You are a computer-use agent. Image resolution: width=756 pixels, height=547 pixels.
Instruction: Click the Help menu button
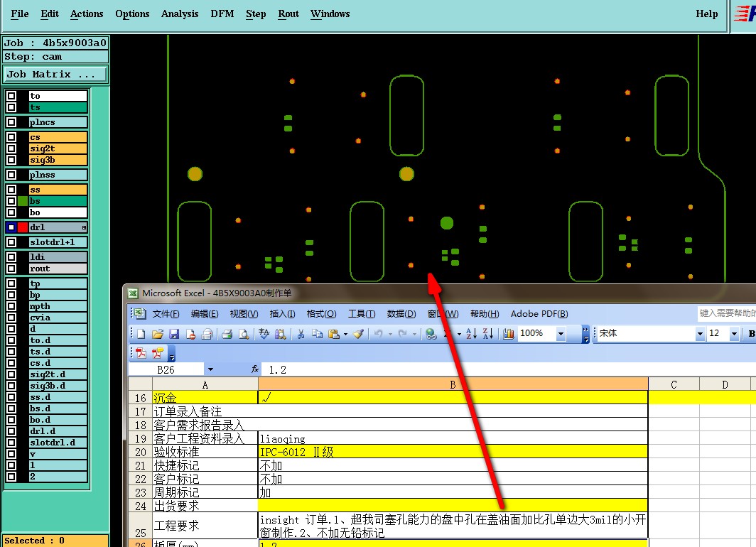(x=706, y=14)
